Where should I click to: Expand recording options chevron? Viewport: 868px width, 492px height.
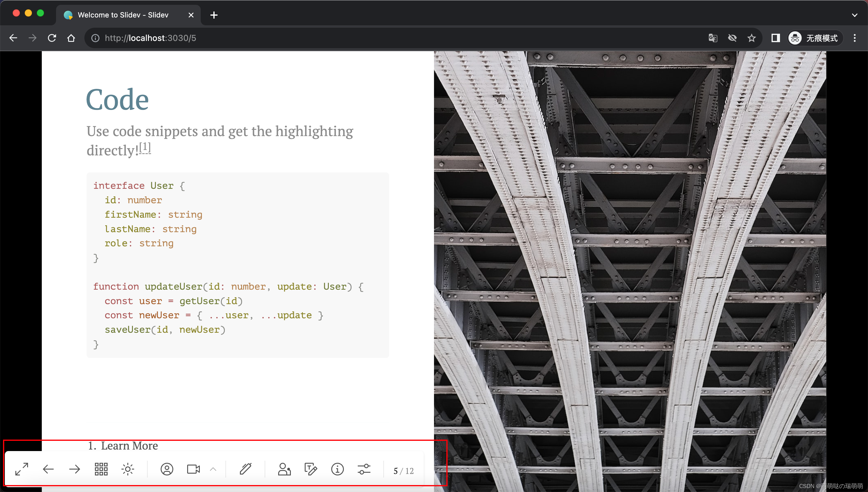tap(213, 469)
